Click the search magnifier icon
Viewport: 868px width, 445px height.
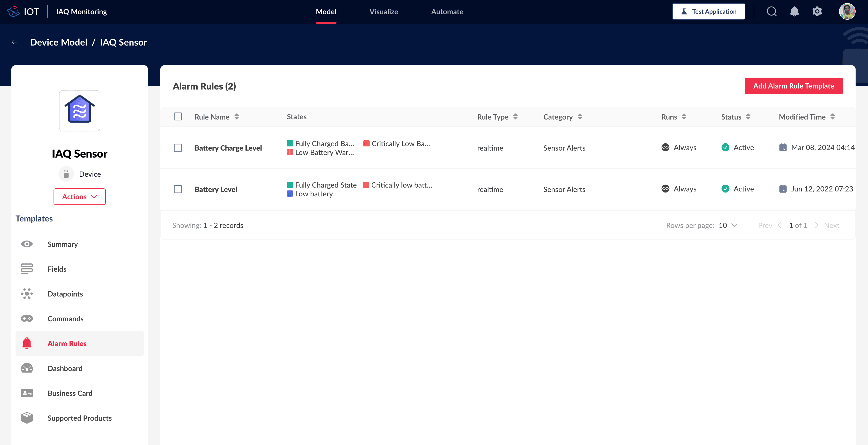771,12
